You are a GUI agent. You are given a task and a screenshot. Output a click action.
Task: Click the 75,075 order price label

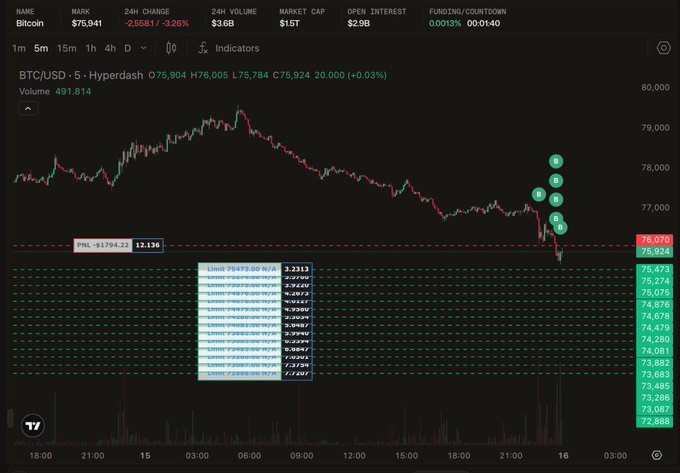click(x=655, y=293)
